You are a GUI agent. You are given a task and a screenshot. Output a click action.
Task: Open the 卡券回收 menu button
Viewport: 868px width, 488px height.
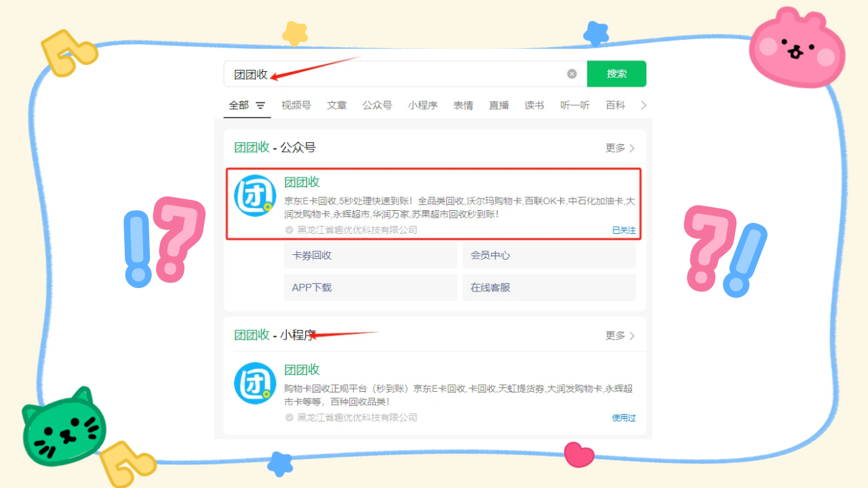(370, 256)
